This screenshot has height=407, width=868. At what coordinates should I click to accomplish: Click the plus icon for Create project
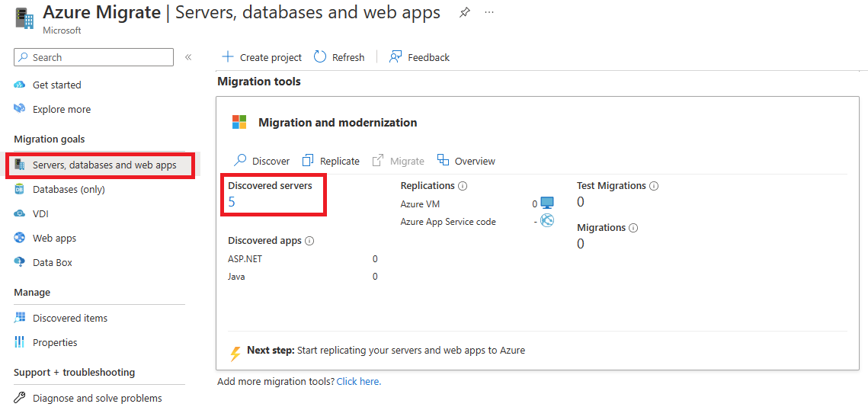[x=228, y=57]
